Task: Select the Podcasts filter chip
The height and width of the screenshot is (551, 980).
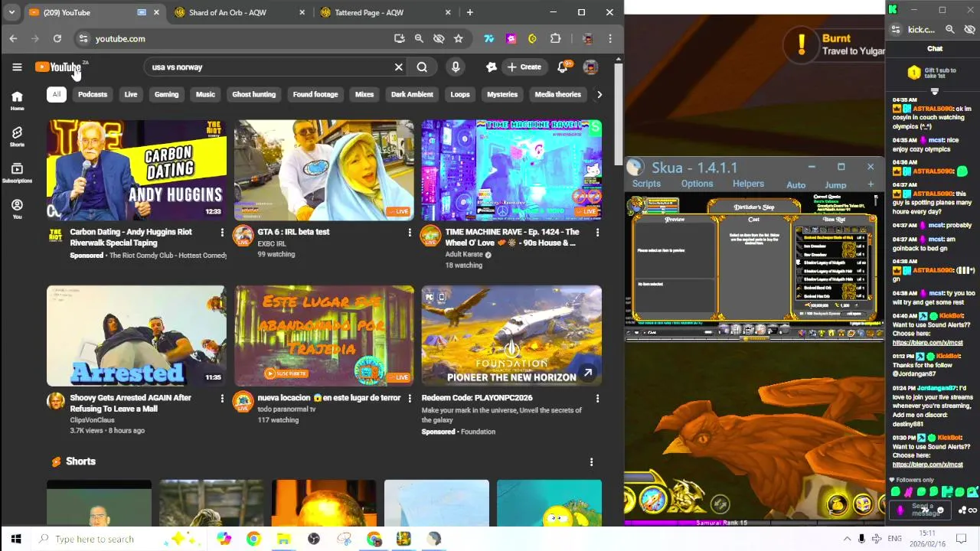Action: [x=92, y=94]
